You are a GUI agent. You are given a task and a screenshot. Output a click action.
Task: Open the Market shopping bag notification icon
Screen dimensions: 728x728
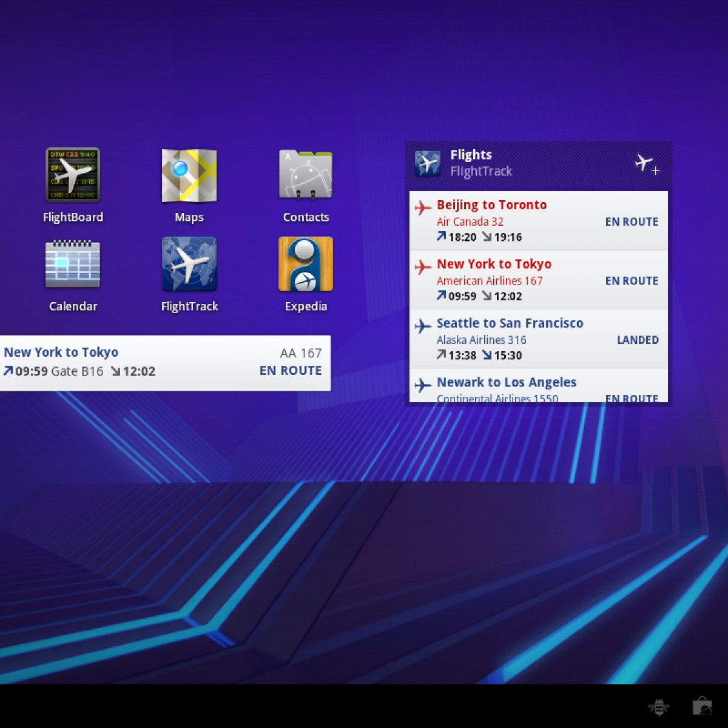pos(702,707)
